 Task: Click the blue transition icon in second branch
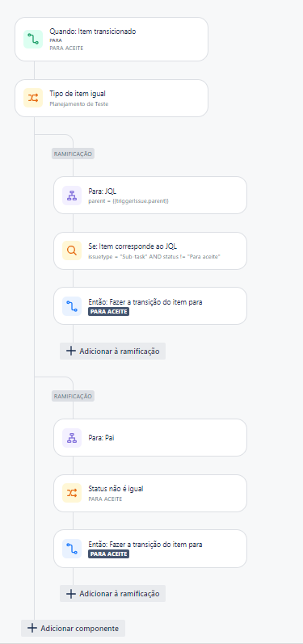tap(72, 549)
